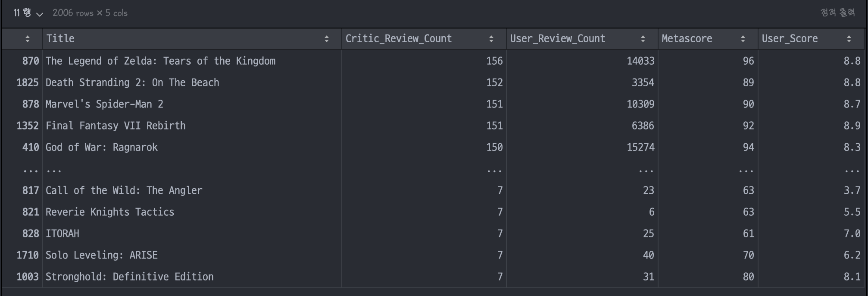Select critic count 150 cell
Viewport: 868px width, 296px height.
pyautogui.click(x=424, y=147)
